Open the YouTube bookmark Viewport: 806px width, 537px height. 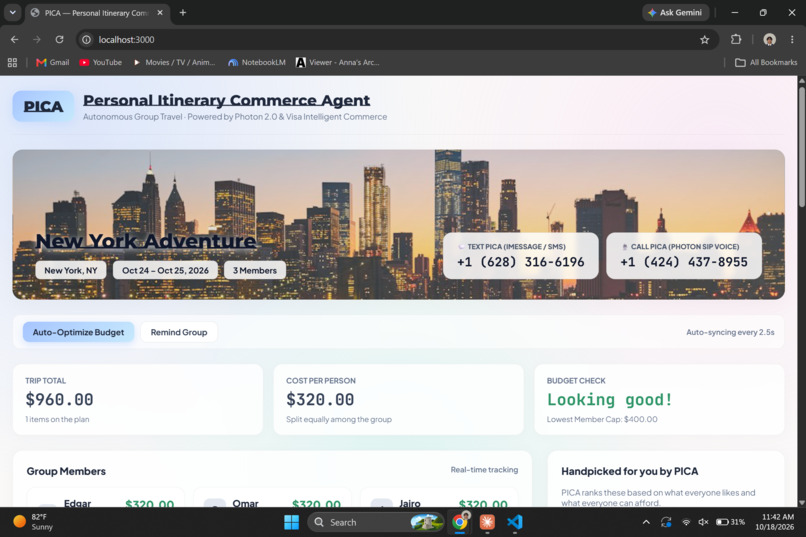tap(101, 63)
